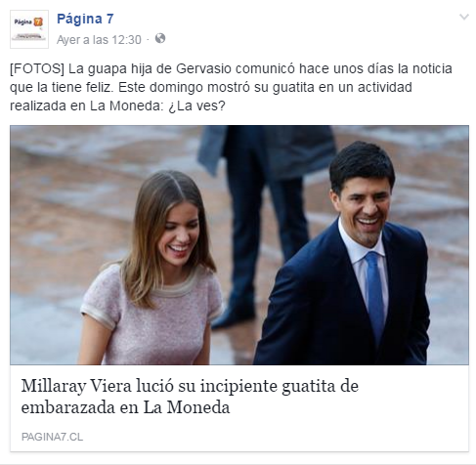476x465 pixels.
Task: Open the Página 7 profile picture
Action: tap(29, 29)
